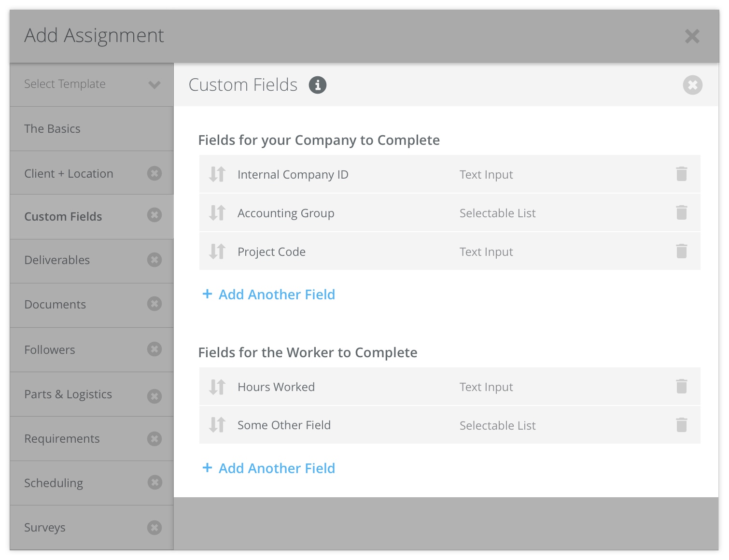The image size is (729, 560).
Task: Click reorder arrows for Internal Company ID
Action: [x=217, y=174]
